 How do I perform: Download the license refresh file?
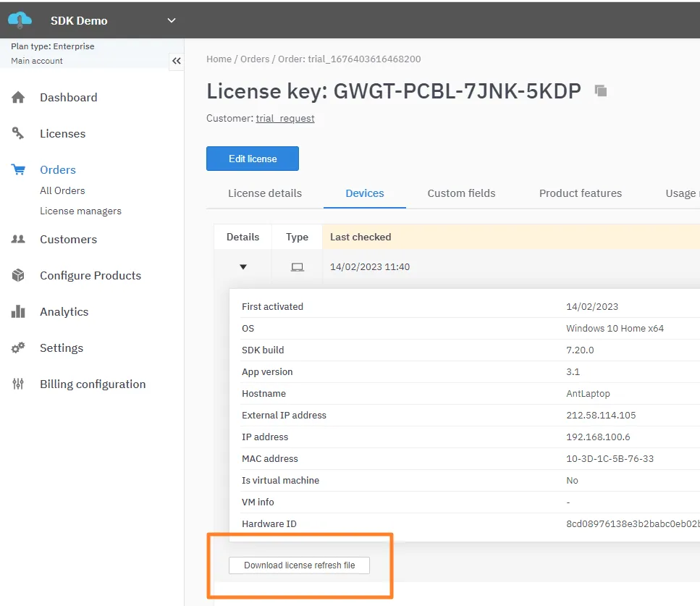(x=299, y=565)
